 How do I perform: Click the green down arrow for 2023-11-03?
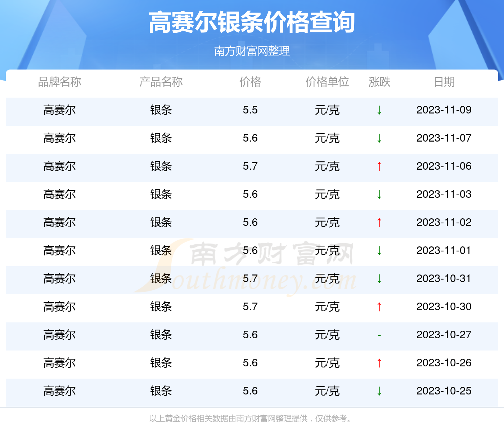(379, 195)
